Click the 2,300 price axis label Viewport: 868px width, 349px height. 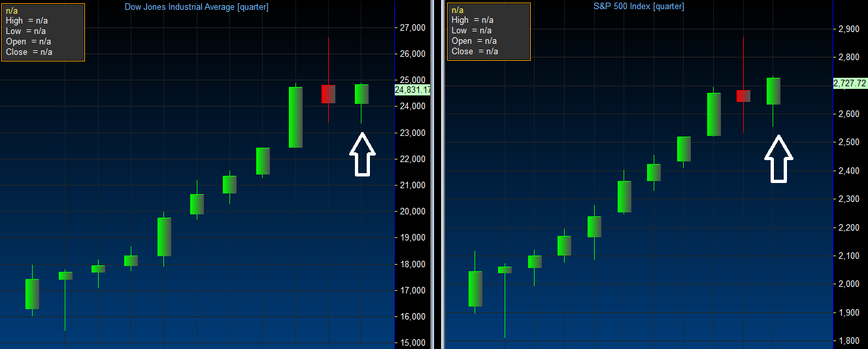[x=849, y=199]
